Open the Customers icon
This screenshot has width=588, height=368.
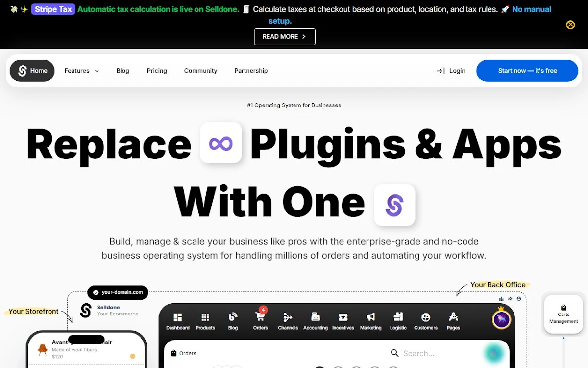tap(426, 317)
